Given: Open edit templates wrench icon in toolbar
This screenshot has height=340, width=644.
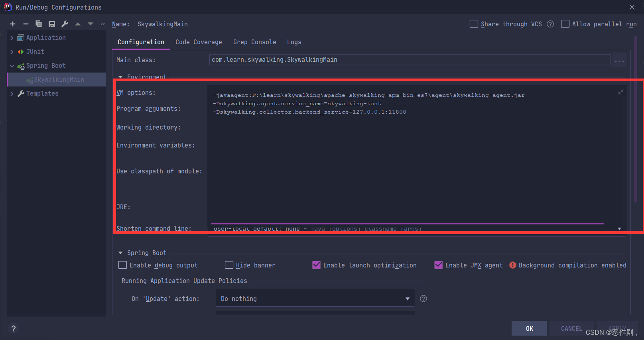Looking at the screenshot, I should 65,24.
